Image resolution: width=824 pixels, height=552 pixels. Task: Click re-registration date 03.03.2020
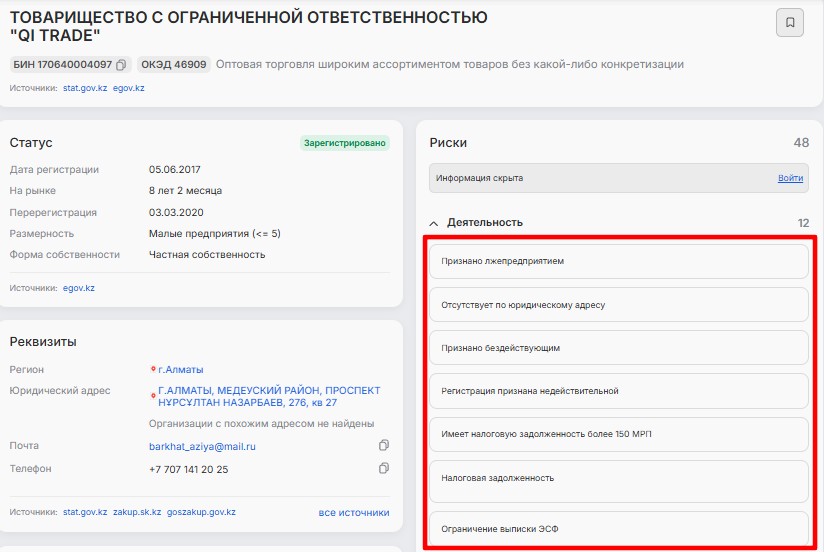pyautogui.click(x=176, y=212)
